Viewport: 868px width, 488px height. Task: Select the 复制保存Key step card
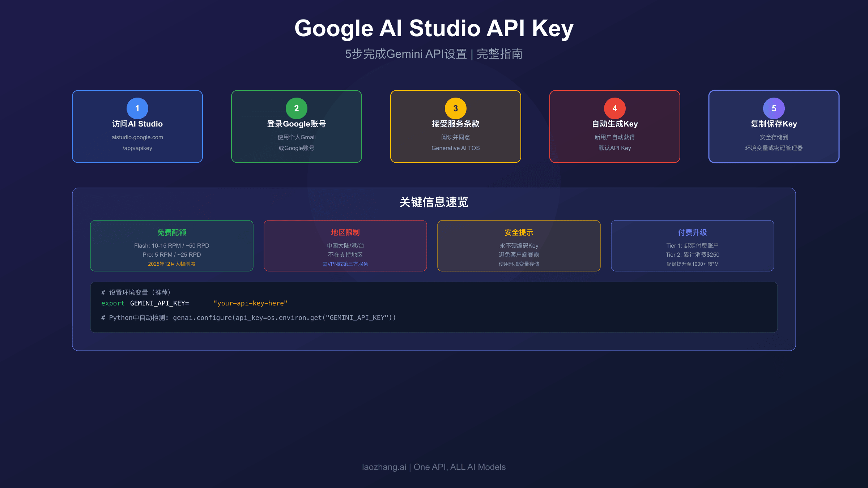(x=774, y=126)
